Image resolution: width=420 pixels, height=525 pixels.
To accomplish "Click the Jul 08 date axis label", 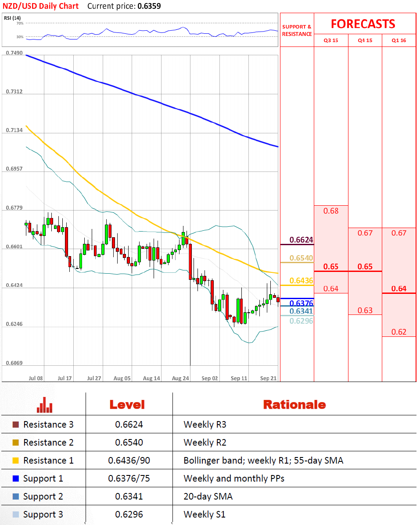I will pos(36,379).
